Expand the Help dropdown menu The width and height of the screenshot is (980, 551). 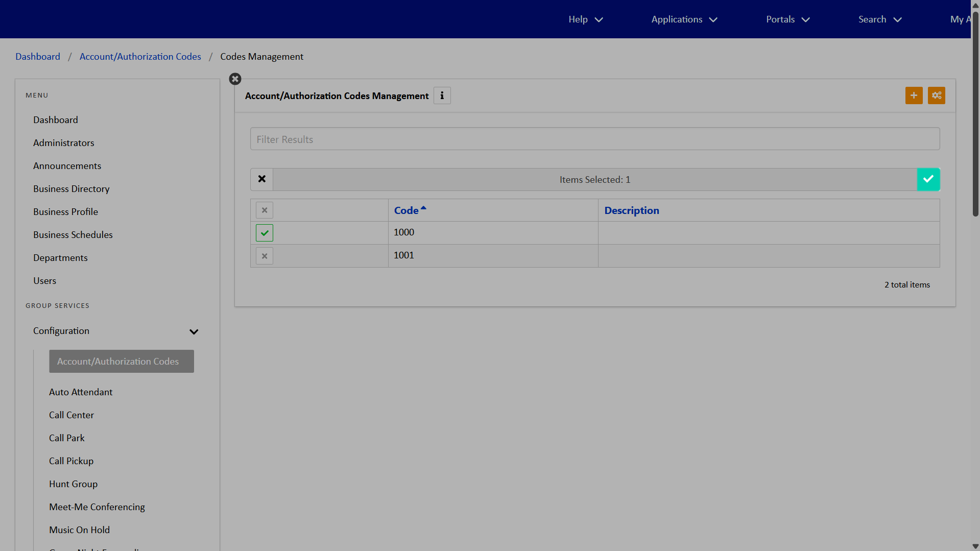coord(585,19)
